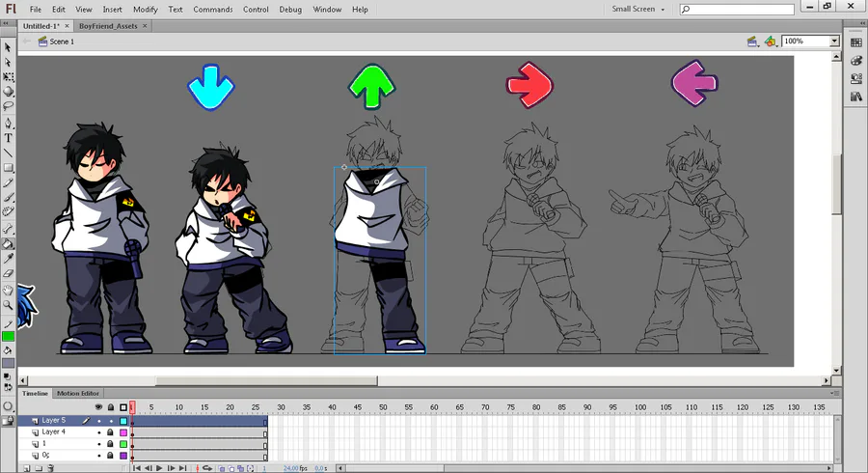Toggle lock all layers padlock header
This screenshot has width=868, height=473.
(111, 407)
